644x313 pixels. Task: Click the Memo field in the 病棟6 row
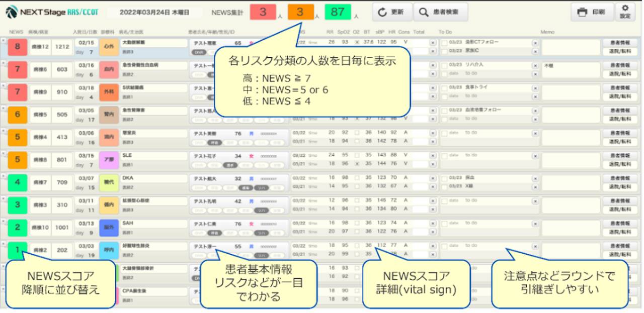[571, 70]
